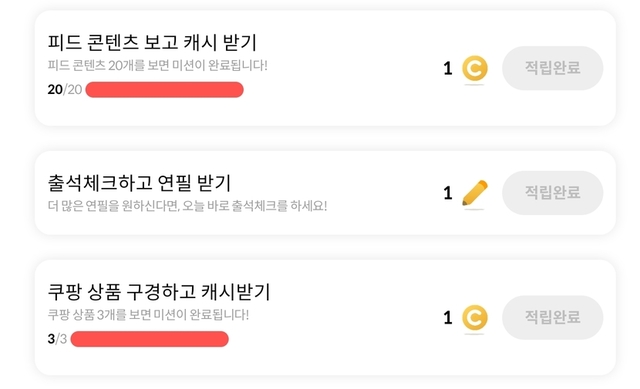
Task: Click the gold cash coin in feed content mission
Action: [474, 68]
